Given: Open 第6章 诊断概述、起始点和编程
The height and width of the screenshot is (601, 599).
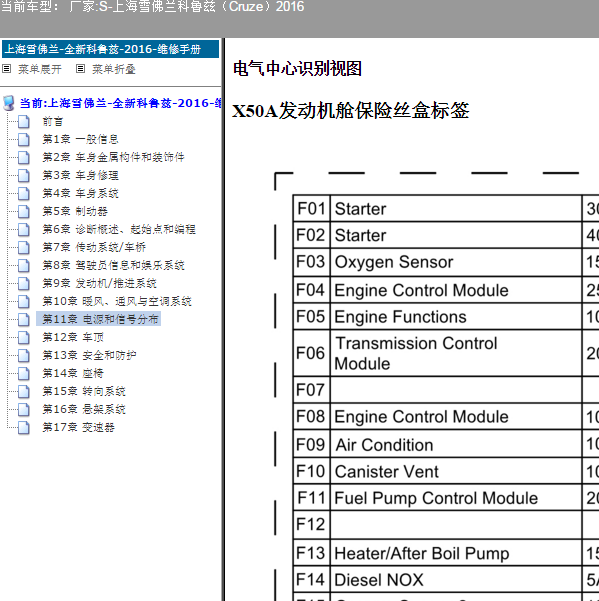Looking at the screenshot, I should [119, 230].
